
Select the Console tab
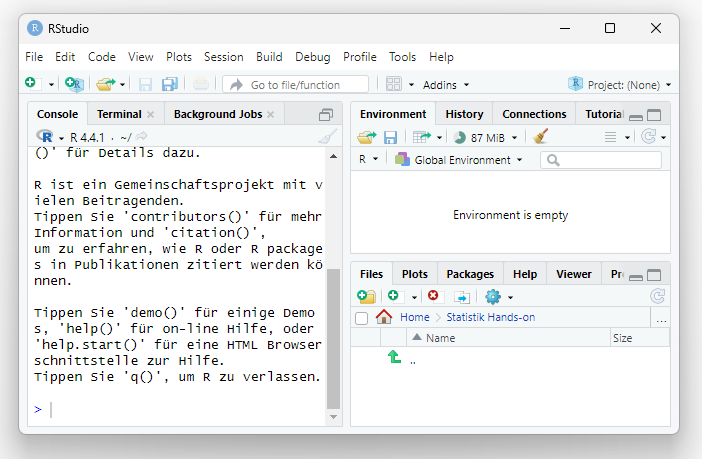(x=57, y=114)
